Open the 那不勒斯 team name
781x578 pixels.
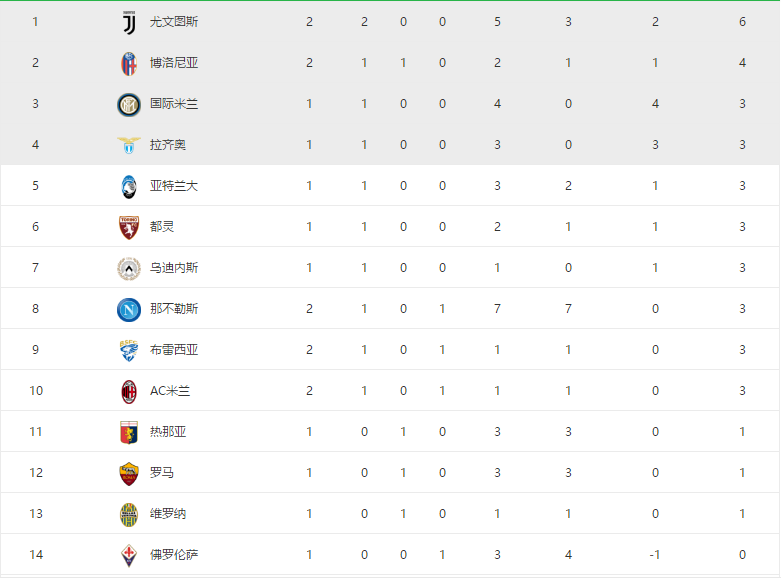(174, 309)
